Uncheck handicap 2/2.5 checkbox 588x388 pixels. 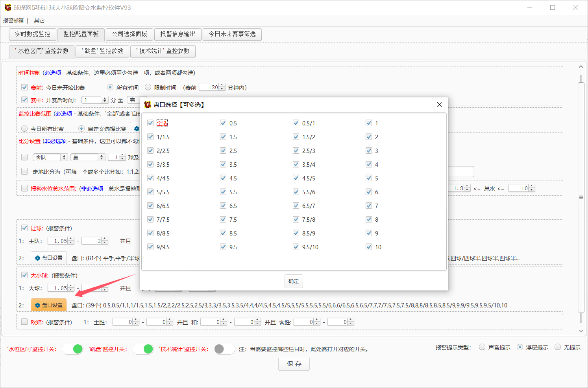150,151
